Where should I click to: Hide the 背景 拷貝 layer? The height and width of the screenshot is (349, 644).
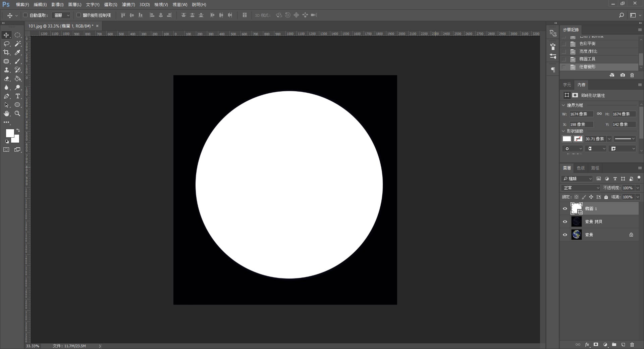(x=565, y=222)
